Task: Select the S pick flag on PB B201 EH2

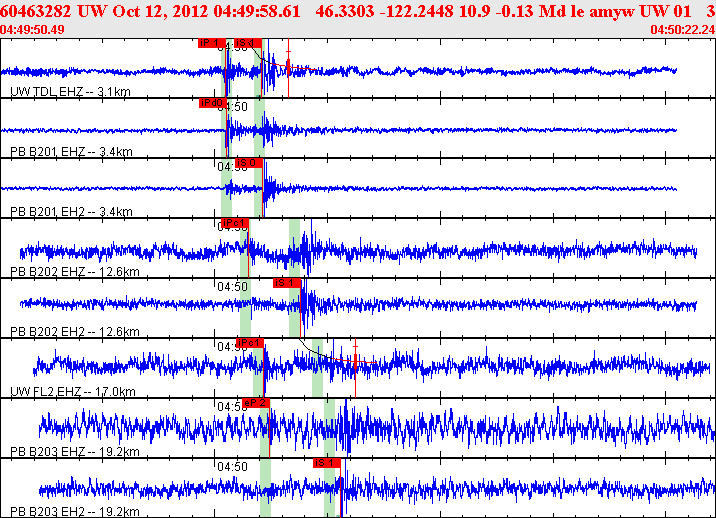Action: pos(248,163)
